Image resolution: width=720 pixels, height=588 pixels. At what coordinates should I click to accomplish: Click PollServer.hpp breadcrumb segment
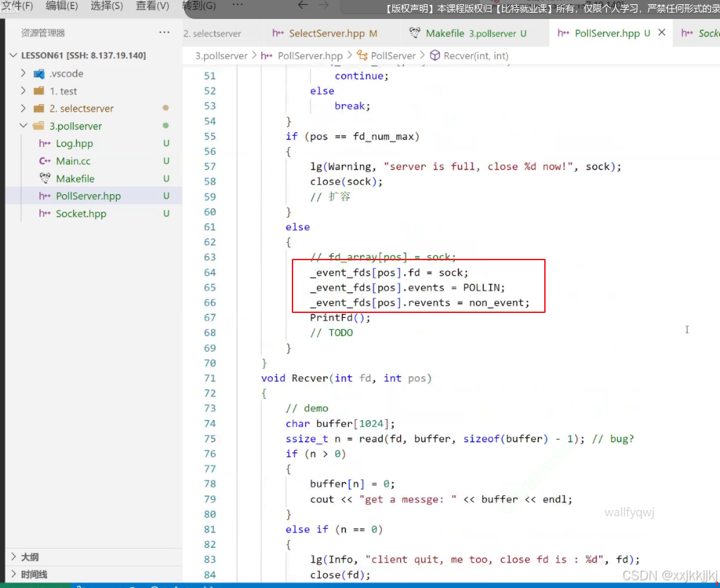(x=310, y=56)
